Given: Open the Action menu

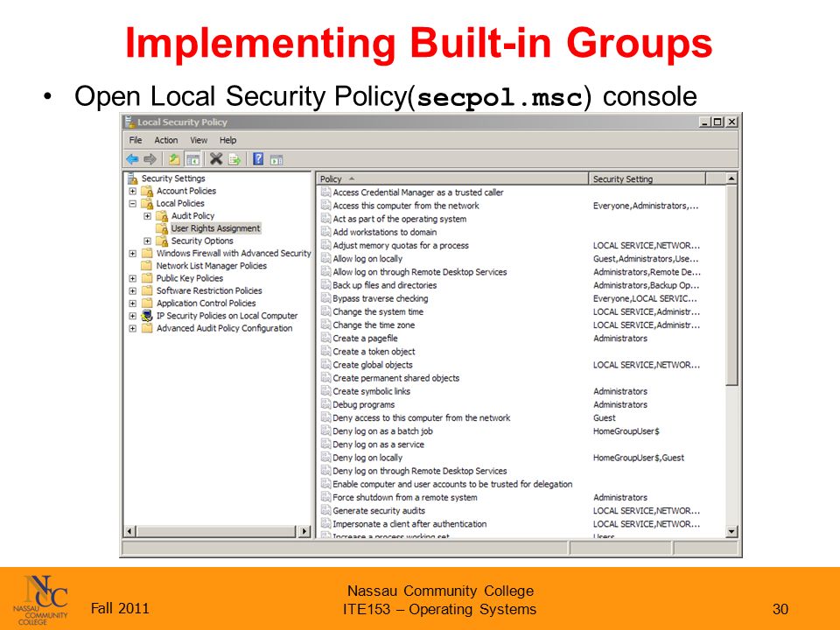Looking at the screenshot, I should [166, 140].
